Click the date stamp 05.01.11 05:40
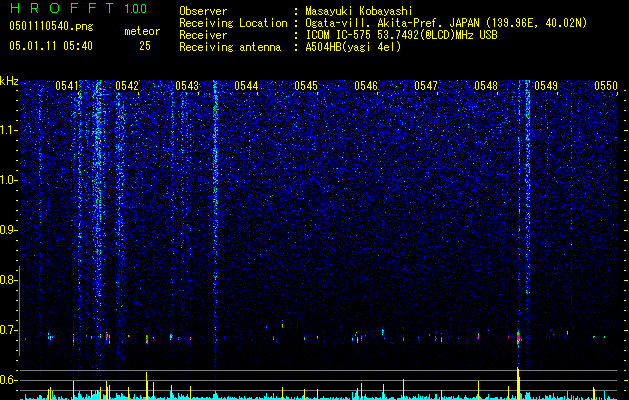This screenshot has width=629, height=400. 51,46
